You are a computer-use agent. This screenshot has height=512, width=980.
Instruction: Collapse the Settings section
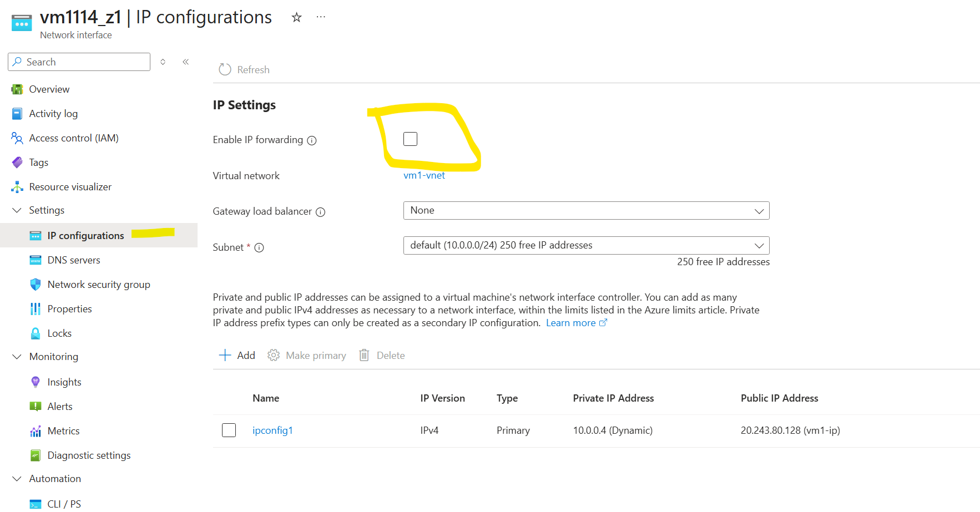tap(17, 210)
